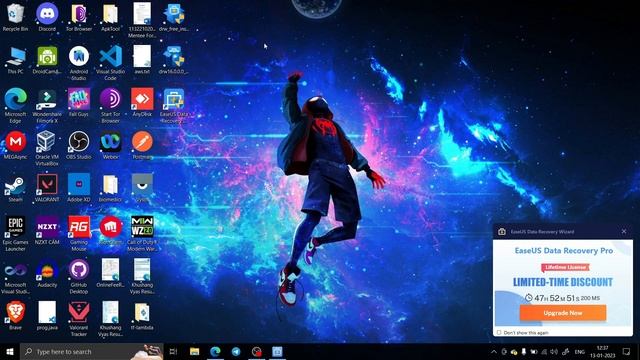
Task: Select the tf-lambda folder icon
Action: pos(142,316)
